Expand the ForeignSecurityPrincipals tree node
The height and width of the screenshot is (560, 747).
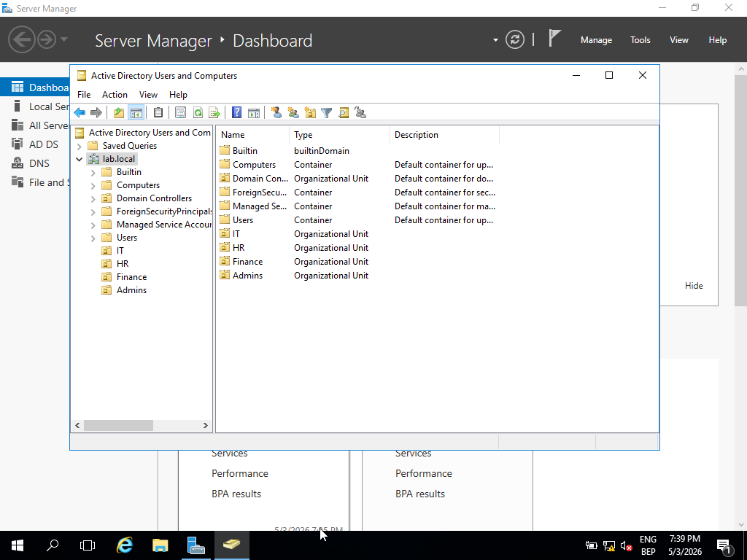[93, 212]
